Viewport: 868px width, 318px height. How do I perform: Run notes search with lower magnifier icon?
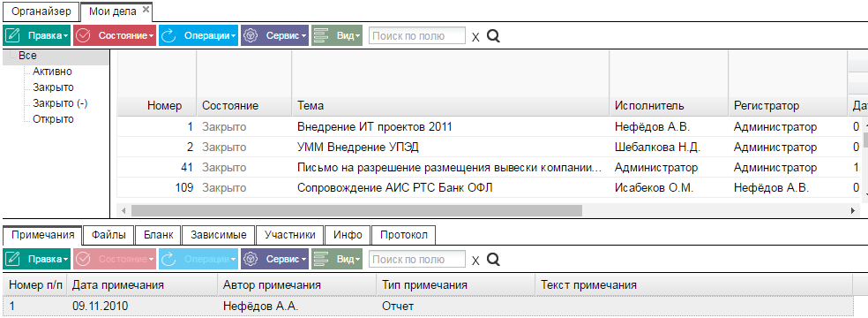tap(493, 259)
